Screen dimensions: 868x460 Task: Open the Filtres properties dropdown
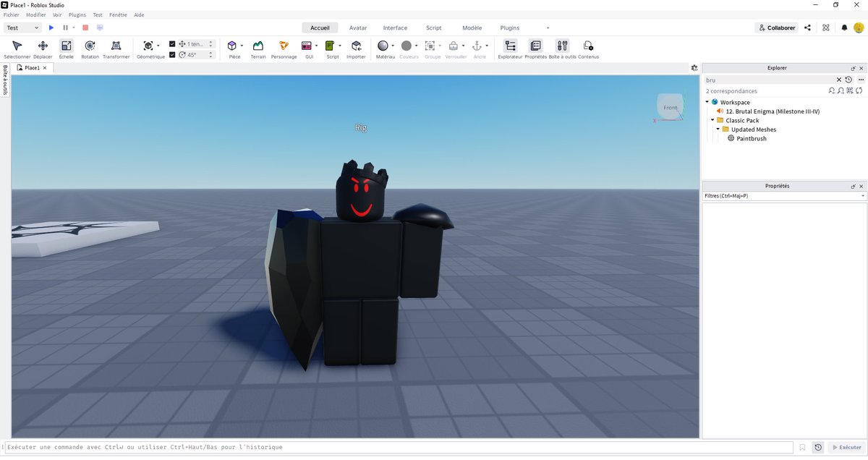point(784,196)
